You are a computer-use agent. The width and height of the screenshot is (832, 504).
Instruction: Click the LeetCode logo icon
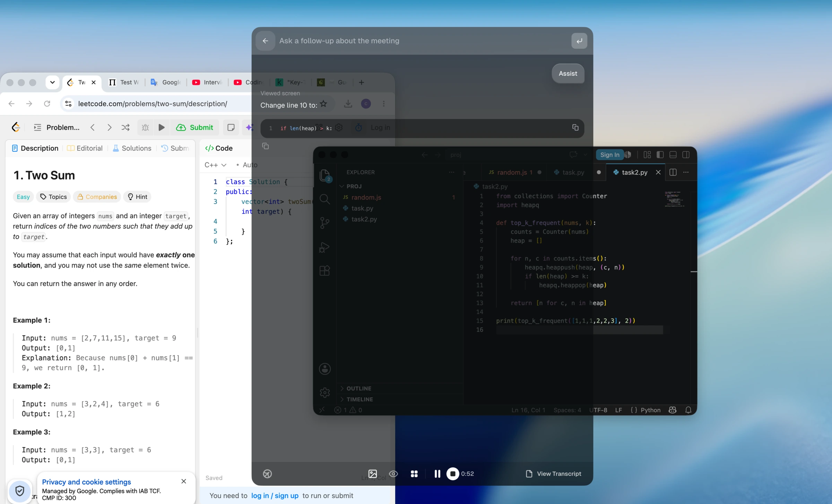16,127
